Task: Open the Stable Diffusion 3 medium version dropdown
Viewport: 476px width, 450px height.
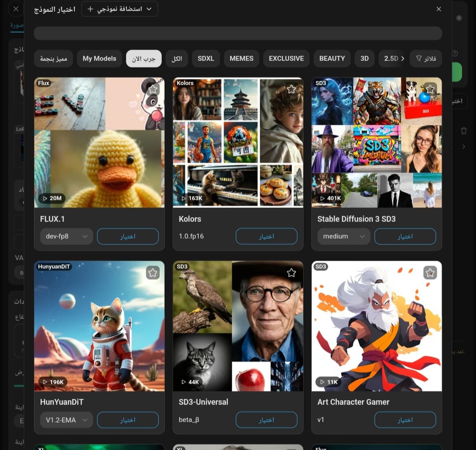Action: [344, 236]
